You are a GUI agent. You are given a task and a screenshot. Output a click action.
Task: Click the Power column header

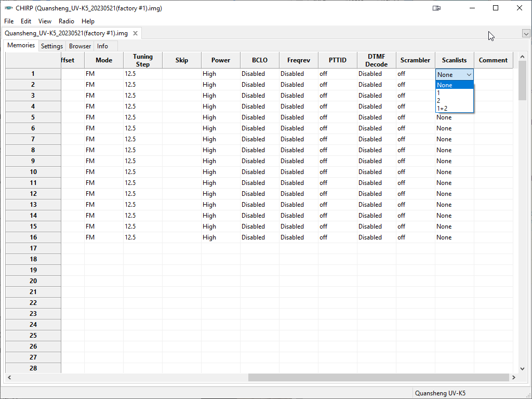coord(221,60)
